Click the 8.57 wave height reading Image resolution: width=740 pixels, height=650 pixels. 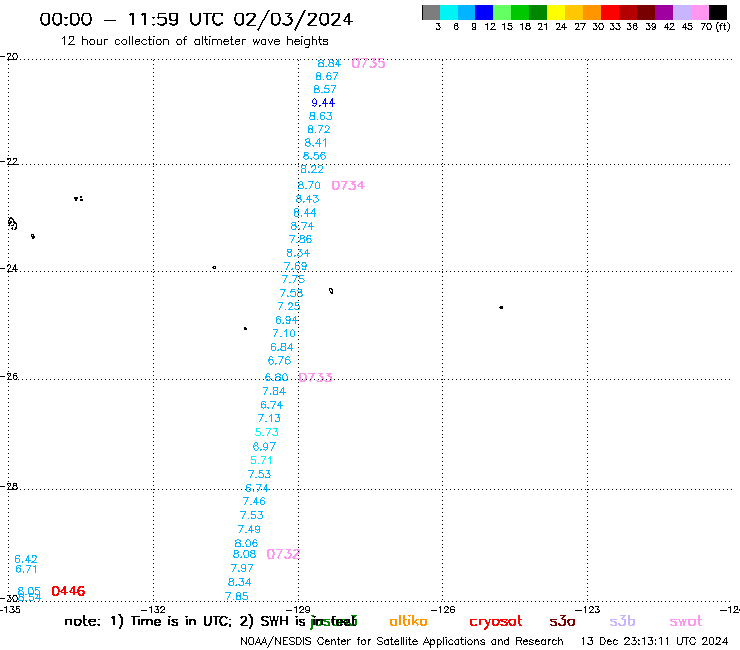click(325, 89)
